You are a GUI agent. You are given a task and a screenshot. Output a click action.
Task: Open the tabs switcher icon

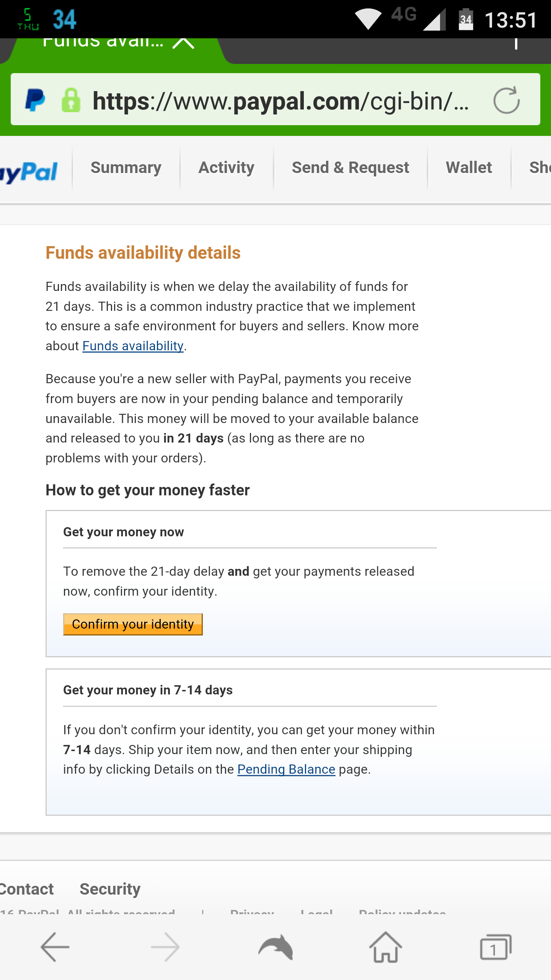[x=496, y=947]
